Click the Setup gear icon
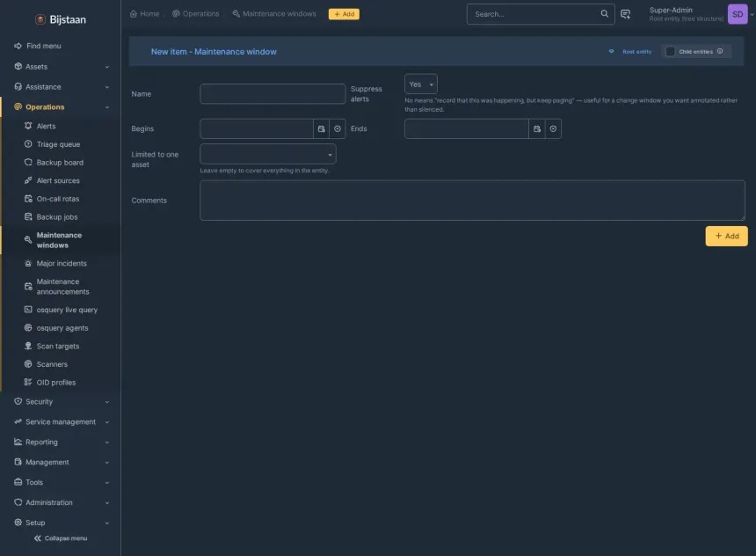The height and width of the screenshot is (556, 756). (18, 523)
